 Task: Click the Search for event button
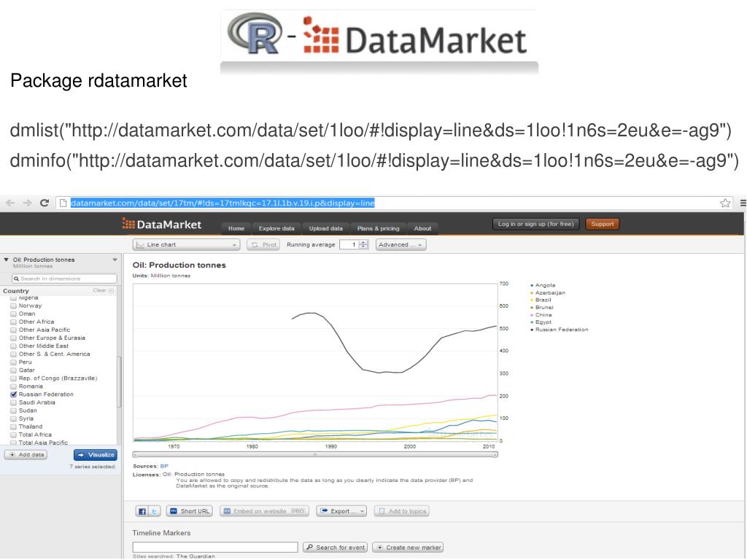[x=336, y=548]
